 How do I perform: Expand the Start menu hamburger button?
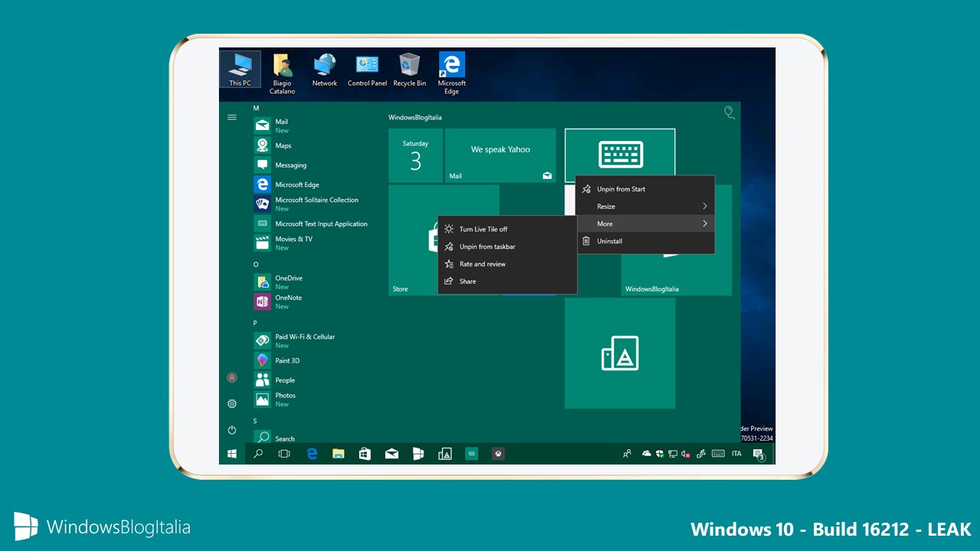coord(232,117)
